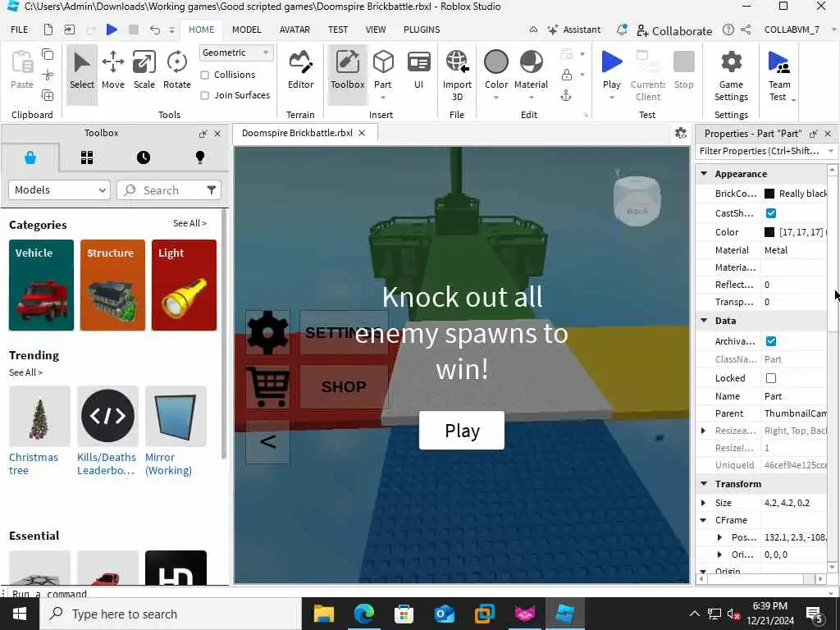Image resolution: width=840 pixels, height=630 pixels.
Task: Switch to the TEST ribbon tab
Action: coord(338,30)
